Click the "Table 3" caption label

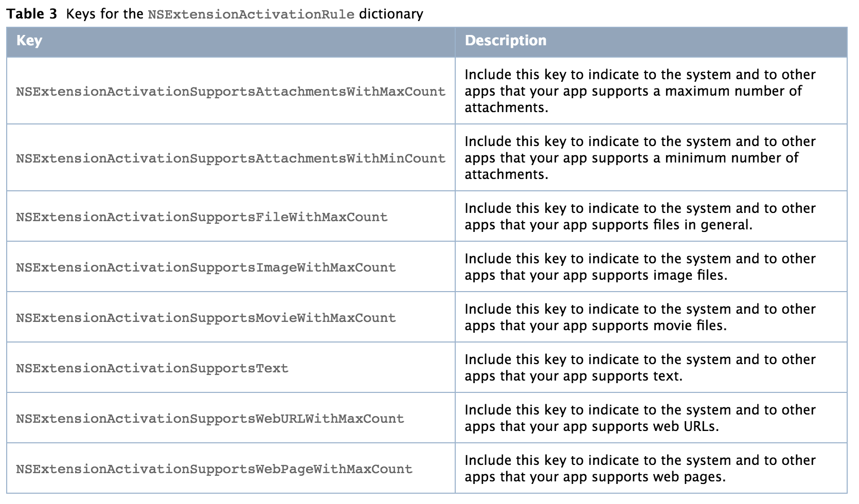pyautogui.click(x=32, y=14)
